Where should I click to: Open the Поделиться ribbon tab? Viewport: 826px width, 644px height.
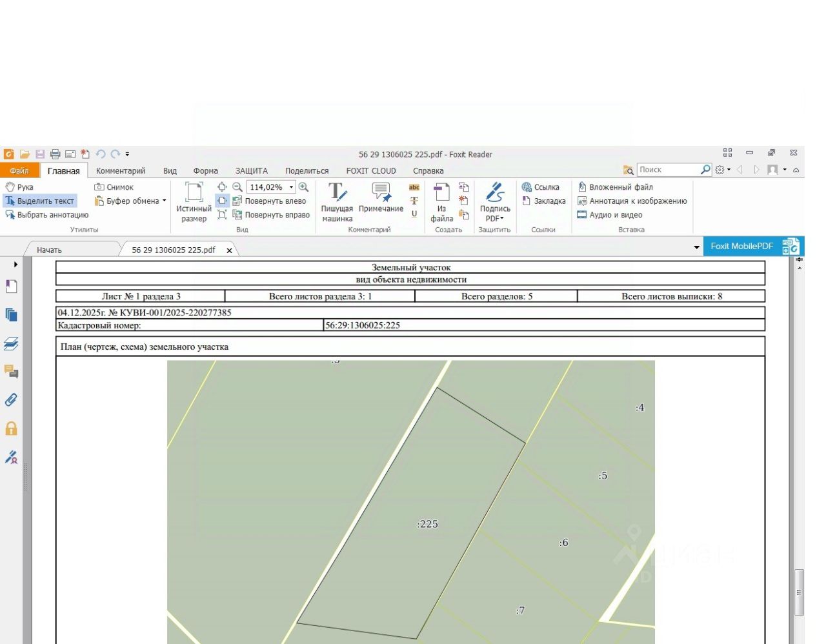coord(307,171)
